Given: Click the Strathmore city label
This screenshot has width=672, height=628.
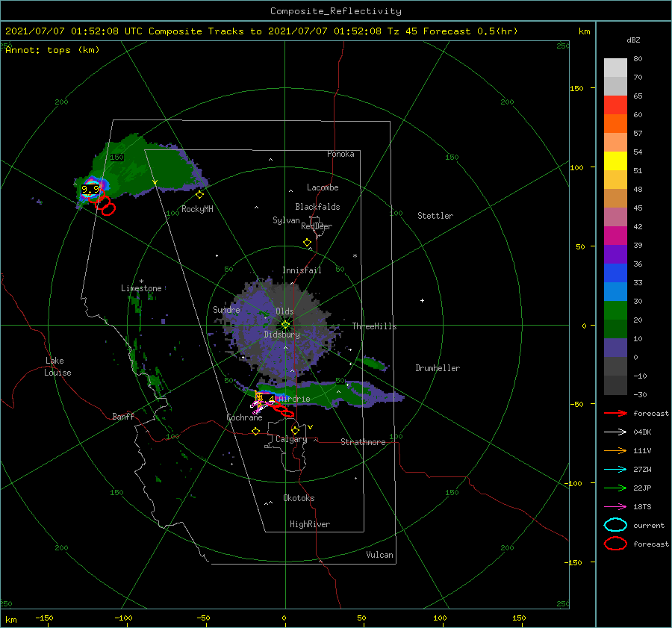Looking at the screenshot, I should [x=363, y=442].
